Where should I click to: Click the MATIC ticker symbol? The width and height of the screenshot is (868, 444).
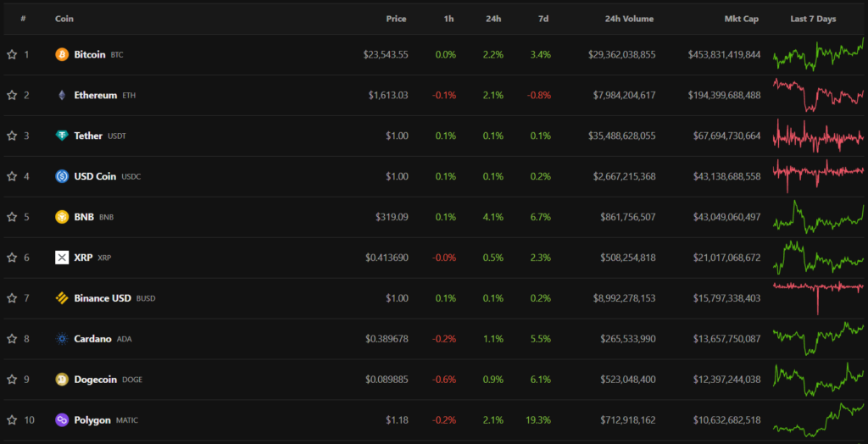[127, 421]
